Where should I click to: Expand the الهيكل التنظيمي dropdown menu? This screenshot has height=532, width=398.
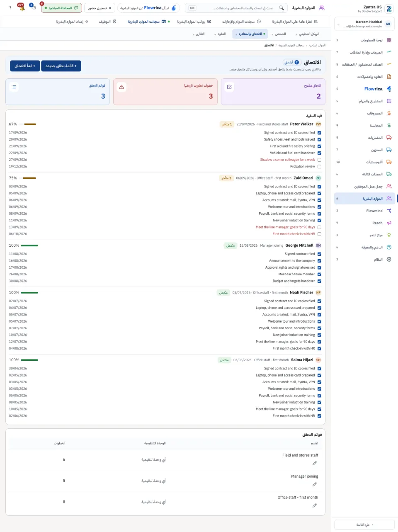click(x=308, y=34)
